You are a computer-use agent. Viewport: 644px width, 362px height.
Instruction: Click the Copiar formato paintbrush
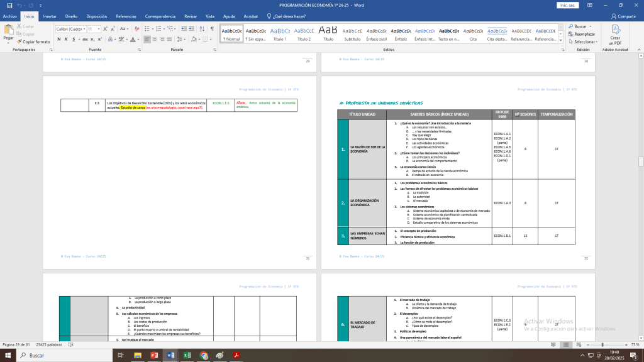point(36,41)
